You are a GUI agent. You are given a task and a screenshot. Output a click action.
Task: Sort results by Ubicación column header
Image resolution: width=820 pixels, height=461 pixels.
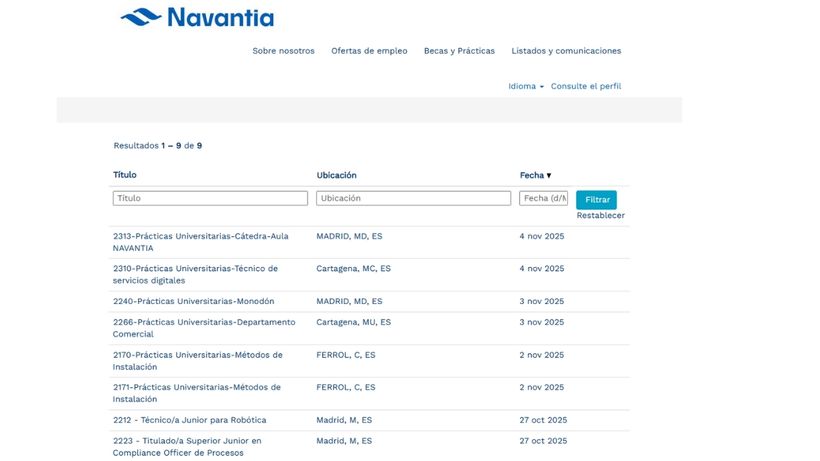tap(336, 175)
